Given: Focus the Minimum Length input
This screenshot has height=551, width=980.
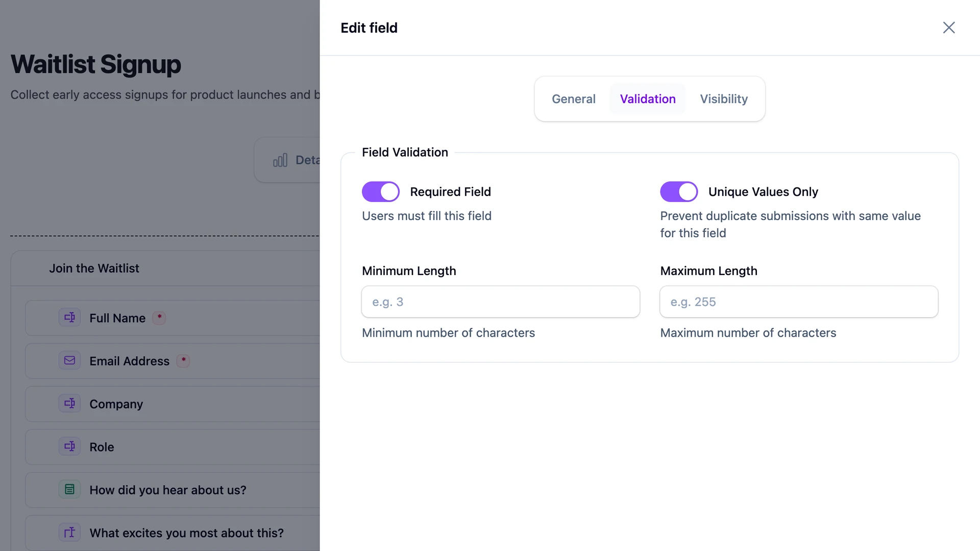Looking at the screenshot, I should click(500, 302).
